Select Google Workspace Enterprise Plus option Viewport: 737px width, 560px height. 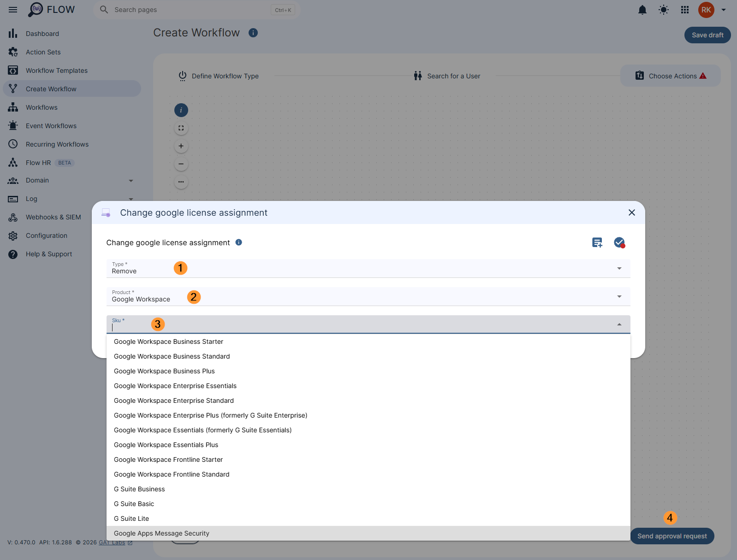[x=368, y=415]
